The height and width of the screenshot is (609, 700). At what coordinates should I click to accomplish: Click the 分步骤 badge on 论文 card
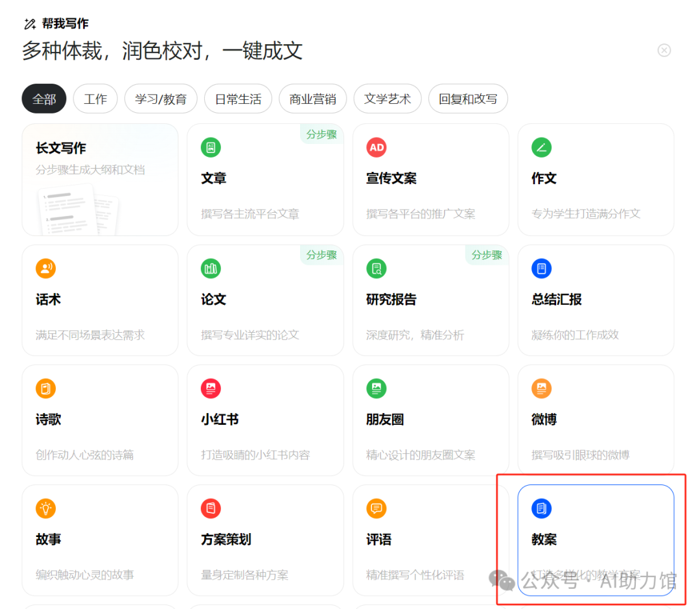point(321,255)
